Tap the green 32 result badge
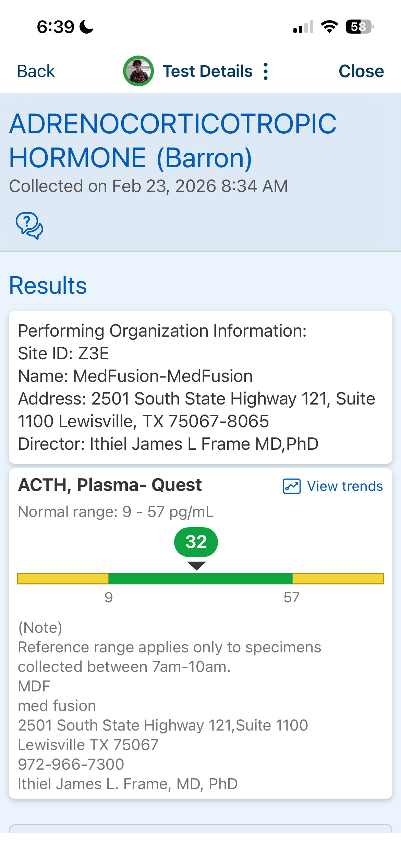The width and height of the screenshot is (401, 868). (x=196, y=542)
